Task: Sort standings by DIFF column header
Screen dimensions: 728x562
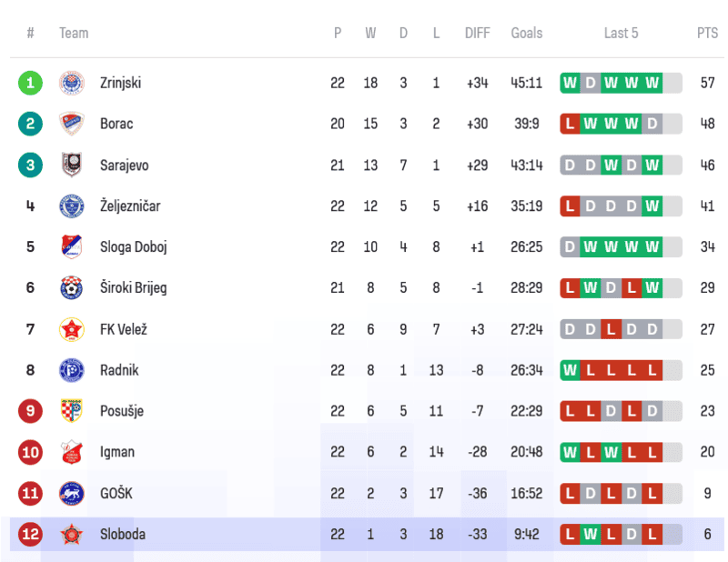Action: pyautogui.click(x=477, y=33)
